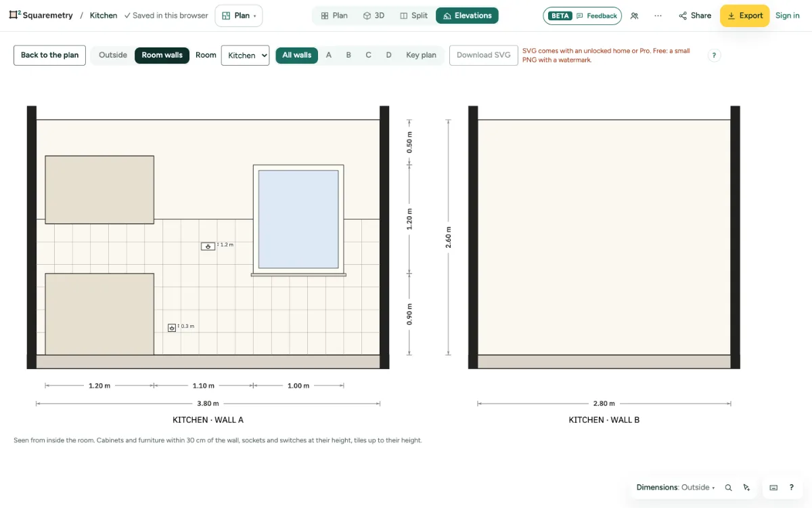The height and width of the screenshot is (508, 812).
Task: Select the Elevations view tab
Action: [467, 16]
